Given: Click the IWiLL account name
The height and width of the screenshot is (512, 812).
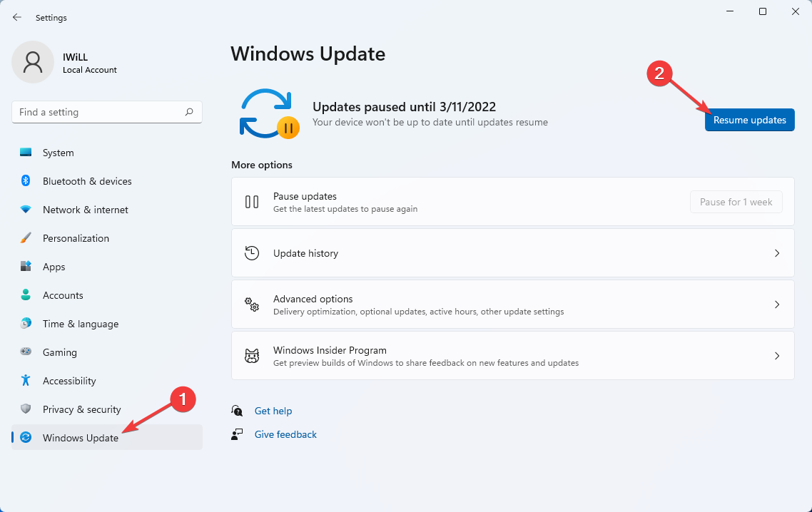Looking at the screenshot, I should (x=75, y=57).
